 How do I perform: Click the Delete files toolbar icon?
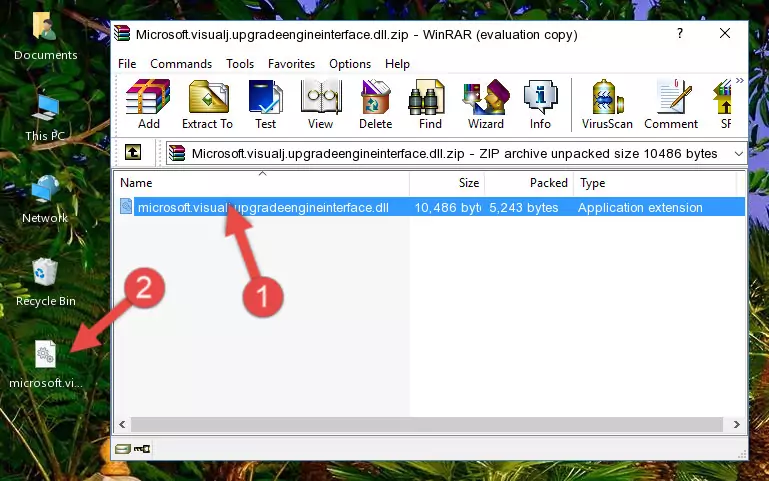376,104
